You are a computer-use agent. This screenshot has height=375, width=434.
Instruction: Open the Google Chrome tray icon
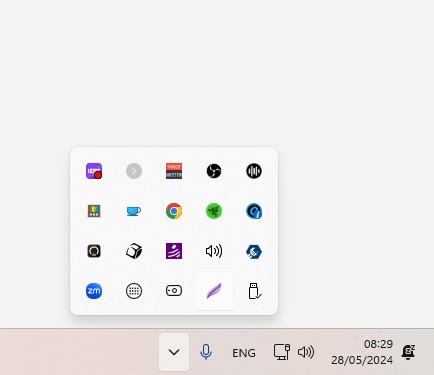click(x=174, y=211)
